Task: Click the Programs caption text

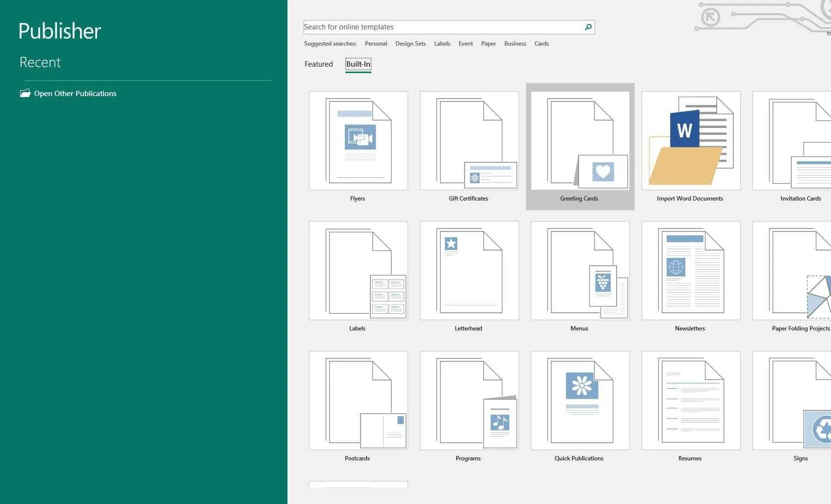Action: 468,458
